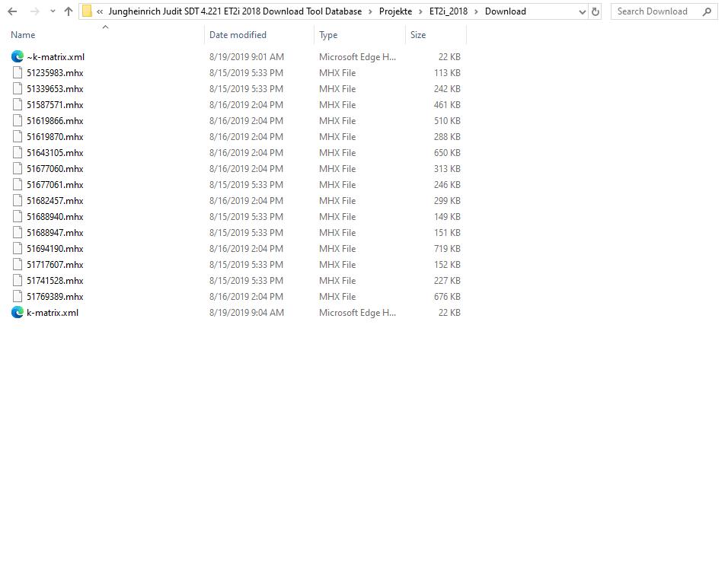The width and height of the screenshot is (728, 583).
Task: Select the 51688940.mhx file icon
Action: point(18,217)
